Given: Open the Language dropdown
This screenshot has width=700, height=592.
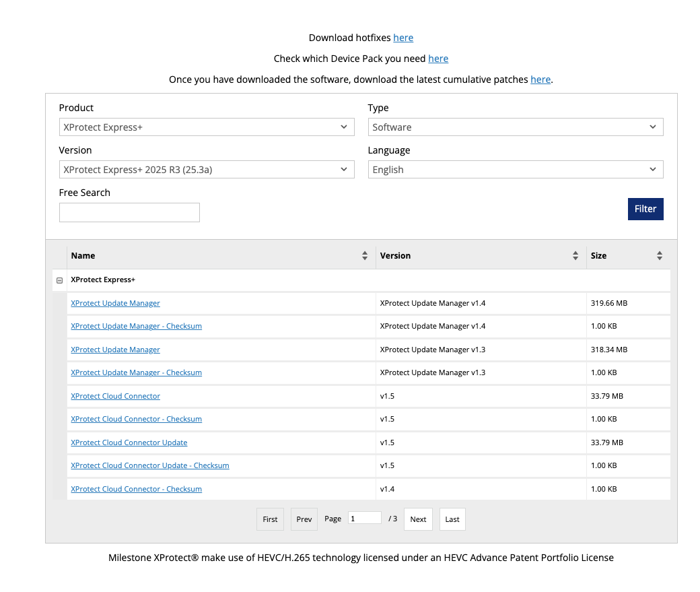Looking at the screenshot, I should click(x=515, y=170).
